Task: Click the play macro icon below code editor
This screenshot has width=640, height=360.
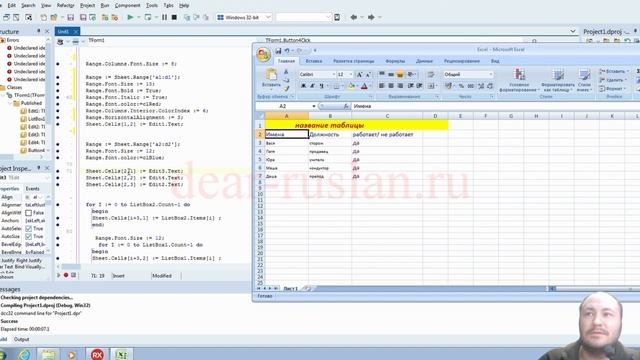Action: click(x=58, y=276)
